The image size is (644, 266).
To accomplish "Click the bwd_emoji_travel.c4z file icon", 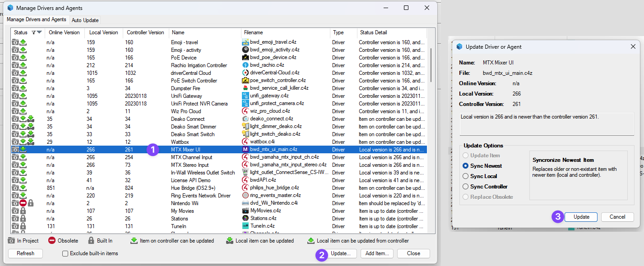I will point(246,42).
